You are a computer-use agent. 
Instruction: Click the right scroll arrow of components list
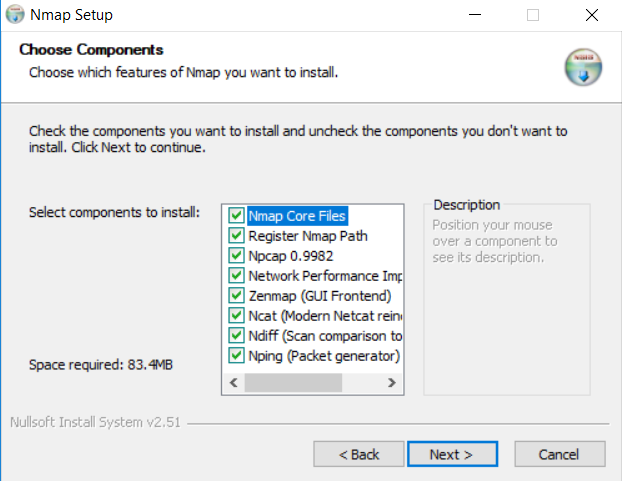[x=392, y=383]
